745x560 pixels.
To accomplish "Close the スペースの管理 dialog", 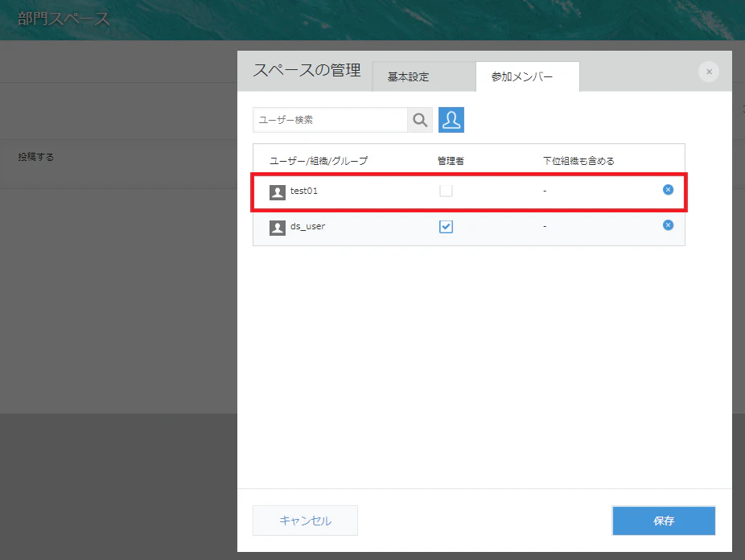I will point(709,72).
